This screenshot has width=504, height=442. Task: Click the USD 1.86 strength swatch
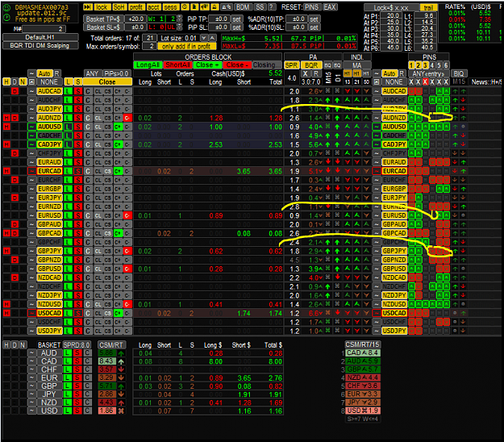point(106,411)
